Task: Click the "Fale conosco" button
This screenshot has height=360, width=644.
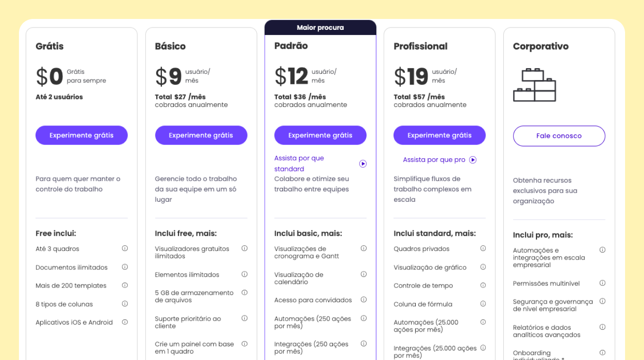Action: coord(559,135)
